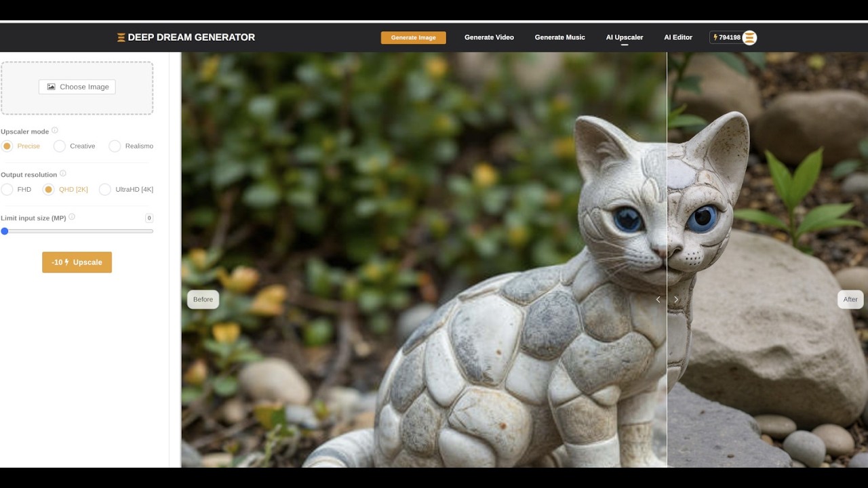Screen dimensions: 868x488
Task: Click the right arrow on comparison divider
Action: click(676, 299)
